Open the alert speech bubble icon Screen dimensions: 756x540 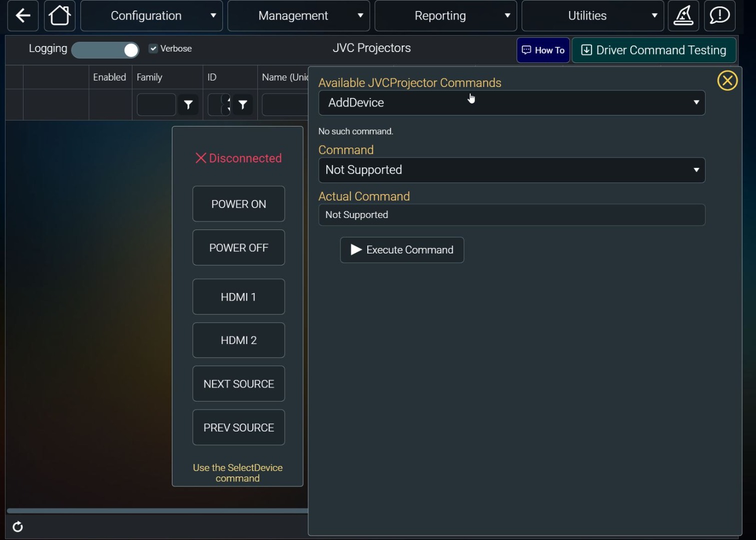(x=720, y=16)
